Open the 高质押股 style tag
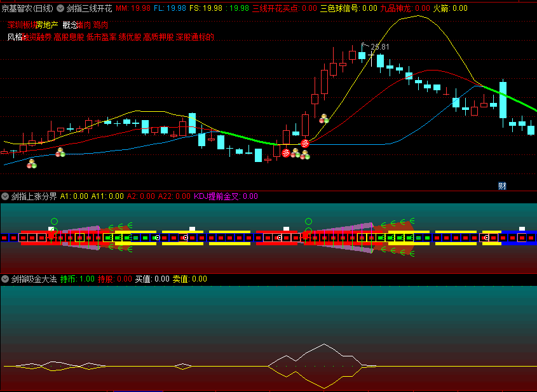 pos(159,37)
